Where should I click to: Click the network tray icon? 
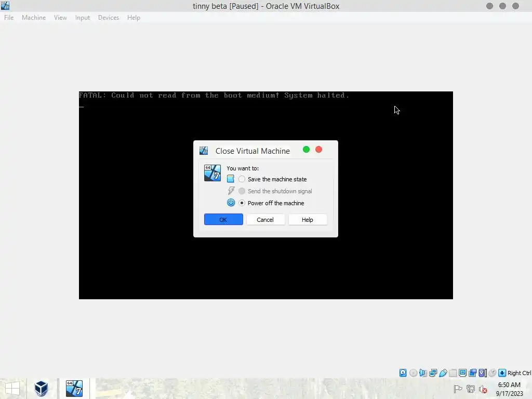471,389
